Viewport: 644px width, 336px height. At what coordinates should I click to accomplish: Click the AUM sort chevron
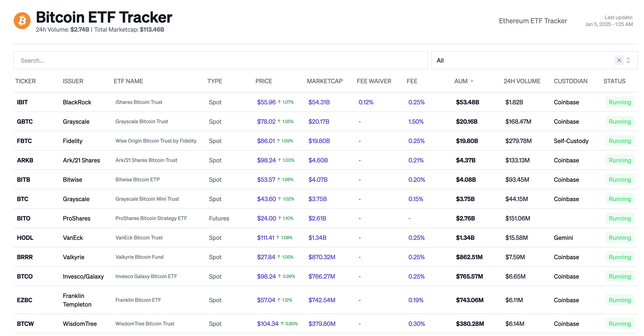tap(472, 81)
